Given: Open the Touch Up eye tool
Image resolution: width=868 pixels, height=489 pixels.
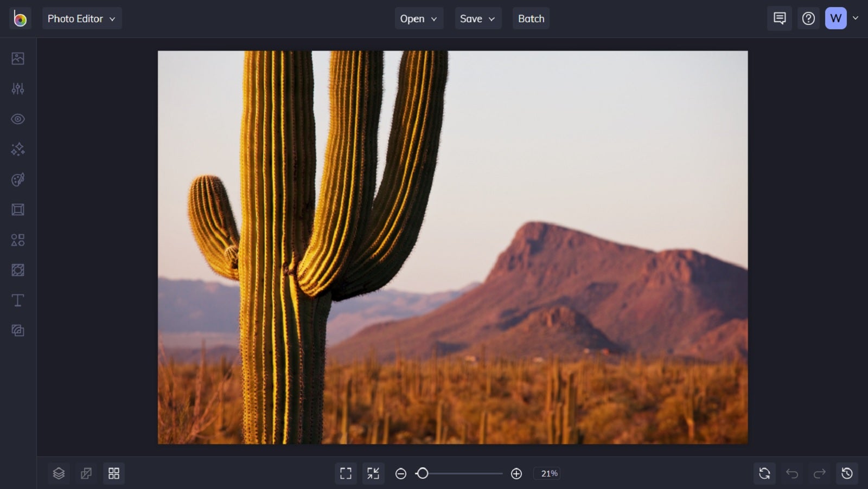Looking at the screenshot, I should (17, 119).
